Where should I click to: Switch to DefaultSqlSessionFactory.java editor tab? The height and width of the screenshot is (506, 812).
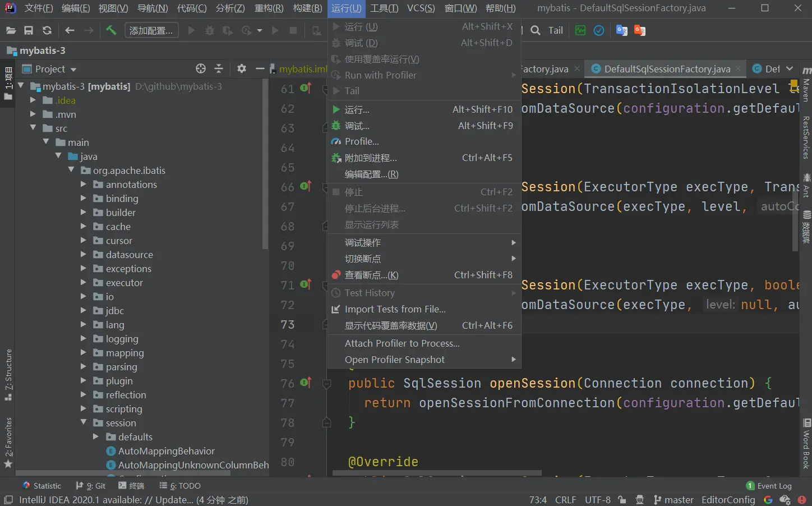pyautogui.click(x=666, y=69)
